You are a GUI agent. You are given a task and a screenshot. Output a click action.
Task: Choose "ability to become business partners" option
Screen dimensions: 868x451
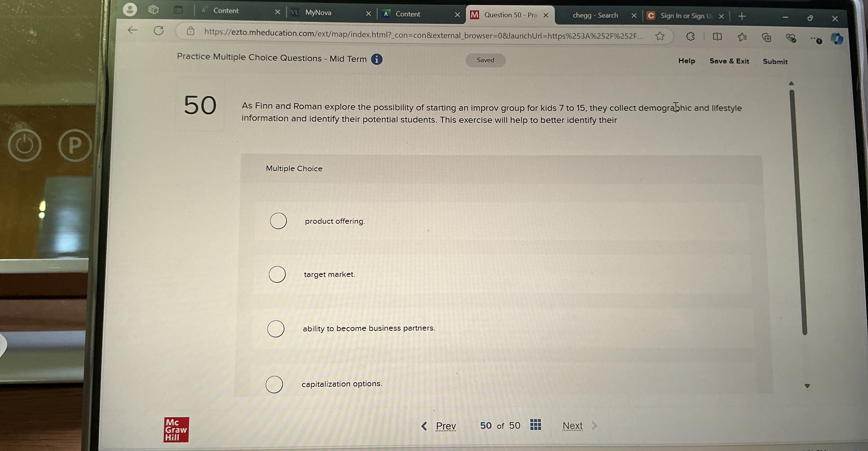[x=276, y=329]
